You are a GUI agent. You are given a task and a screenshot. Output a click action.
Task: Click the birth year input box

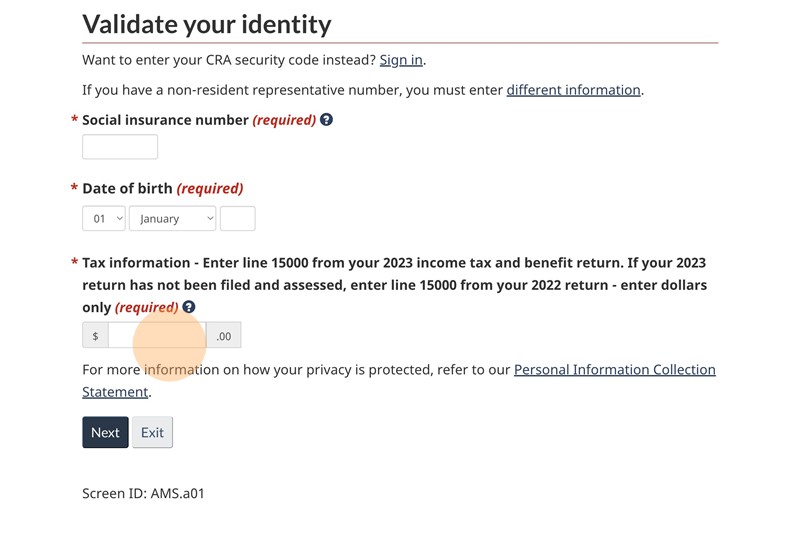tap(237, 218)
